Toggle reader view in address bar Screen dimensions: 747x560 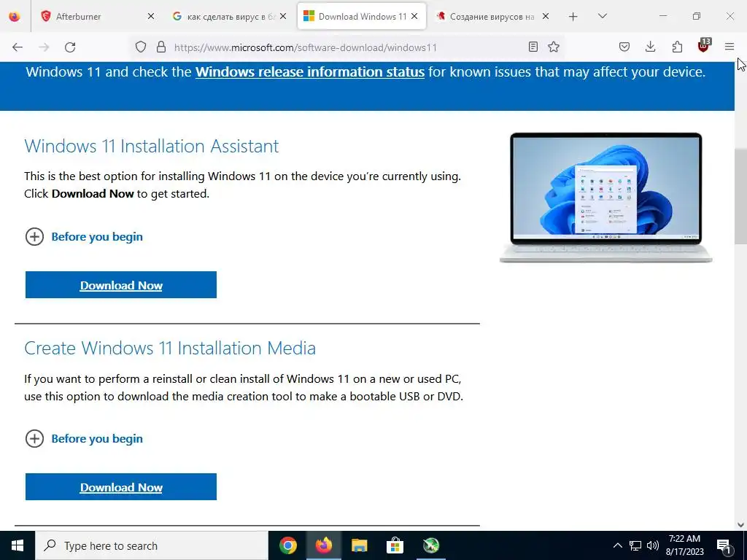(x=533, y=47)
